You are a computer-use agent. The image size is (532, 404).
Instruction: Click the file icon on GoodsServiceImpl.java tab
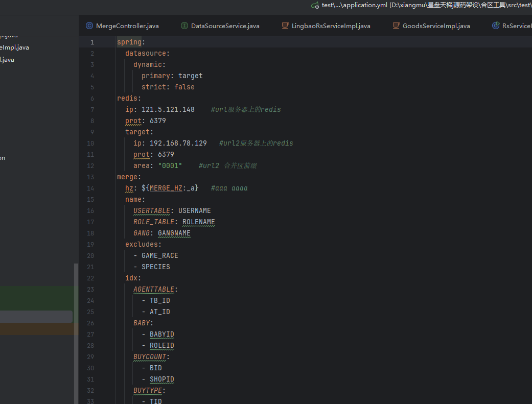[396, 26]
